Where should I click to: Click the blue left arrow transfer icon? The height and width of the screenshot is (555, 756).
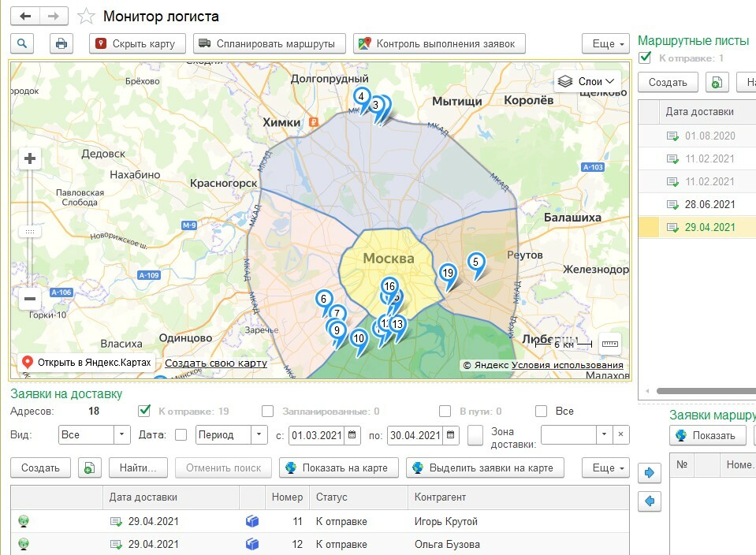(650, 501)
